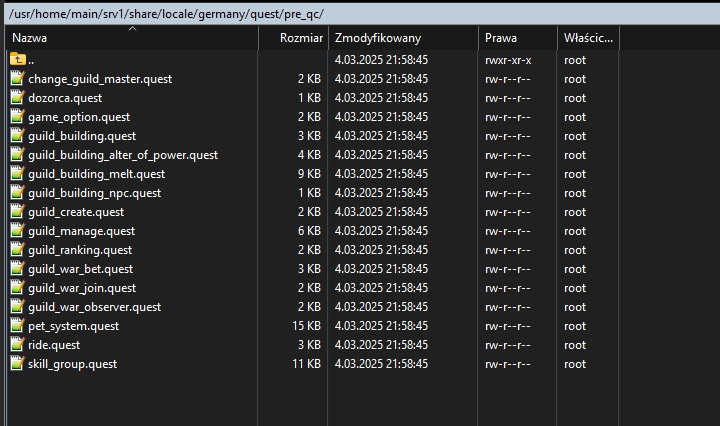Select the guild_building_alter_of_power.quest entry
This screenshot has height=426, width=720.
[x=123, y=155]
